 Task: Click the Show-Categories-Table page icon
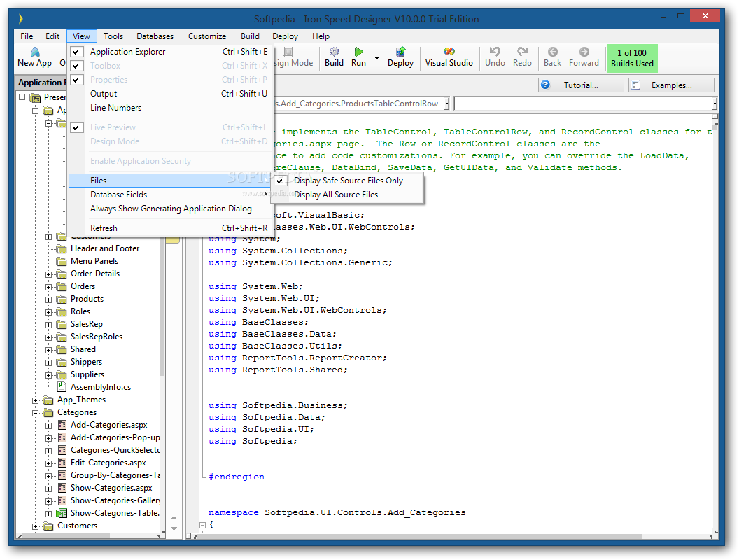coord(62,513)
